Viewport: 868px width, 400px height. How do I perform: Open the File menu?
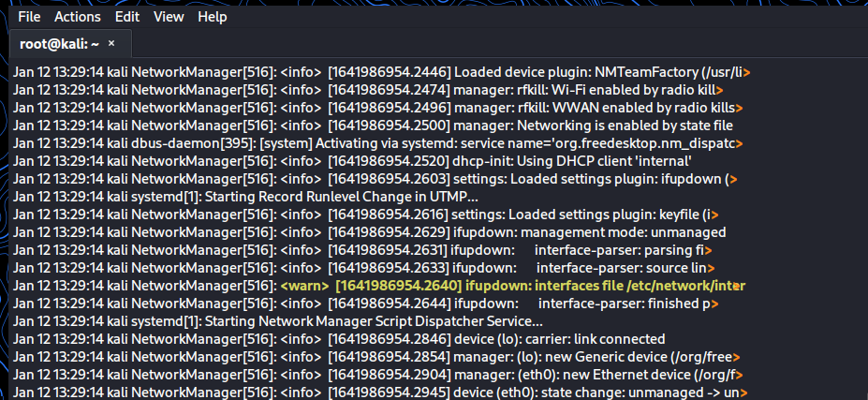coord(29,17)
